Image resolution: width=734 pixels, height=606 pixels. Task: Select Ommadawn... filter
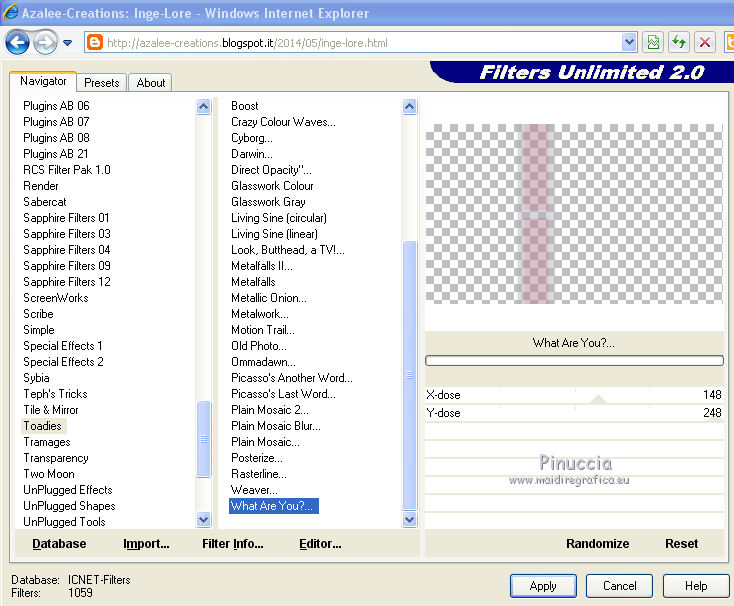click(x=264, y=362)
